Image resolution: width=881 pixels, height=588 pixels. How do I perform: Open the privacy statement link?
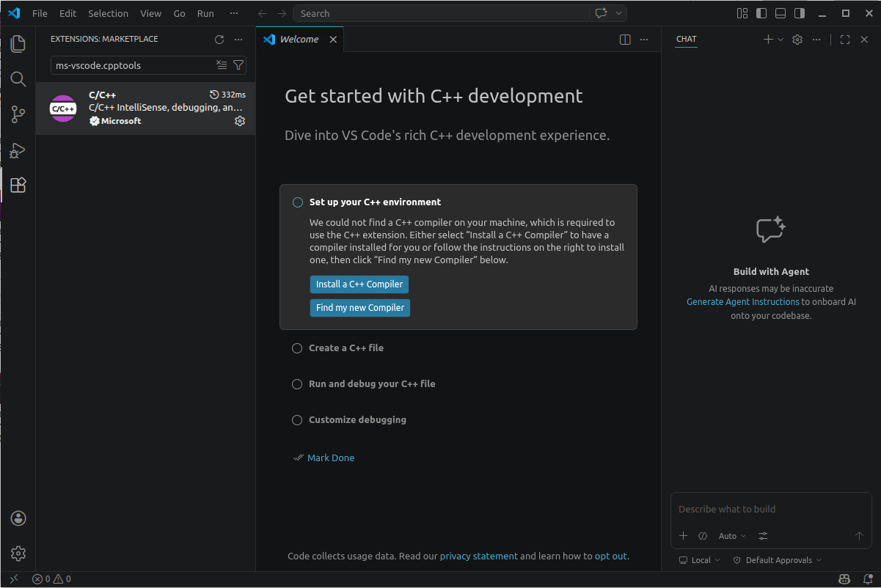click(x=479, y=556)
